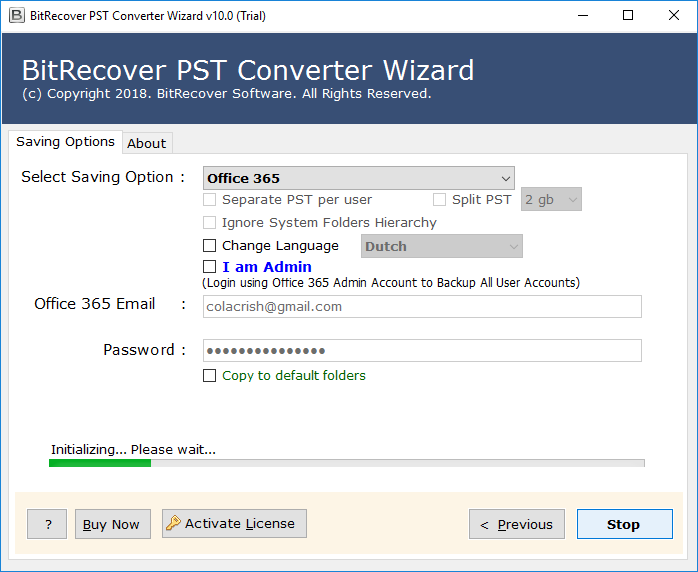Screen dimensions: 698x572
Task: Minimize the PST Converter Wizard window
Action: tap(583, 16)
